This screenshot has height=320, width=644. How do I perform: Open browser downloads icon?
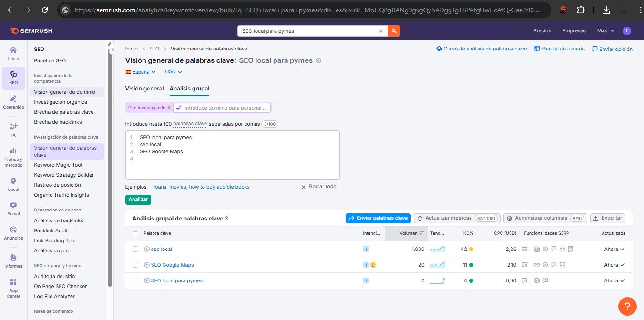tap(606, 10)
